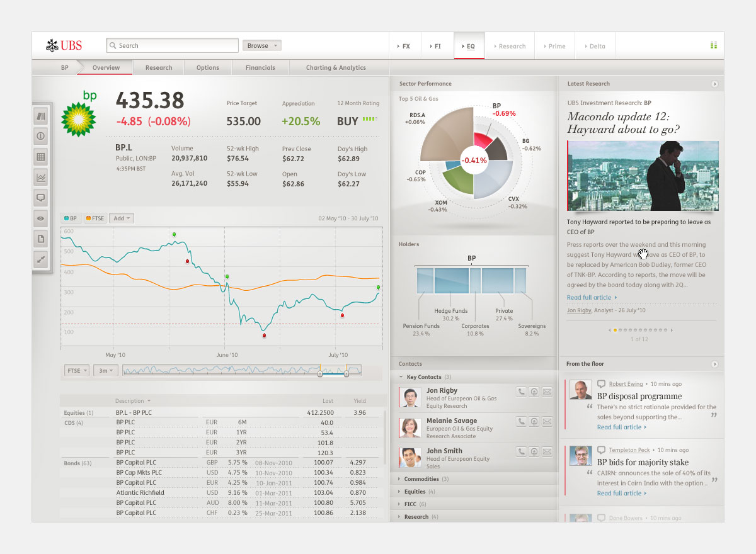Open the Research tab next to Overview
The image size is (756, 554).
[159, 67]
